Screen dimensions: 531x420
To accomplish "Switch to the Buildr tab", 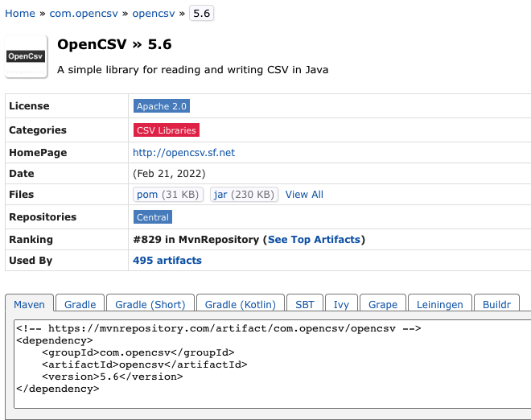I will (496, 303).
